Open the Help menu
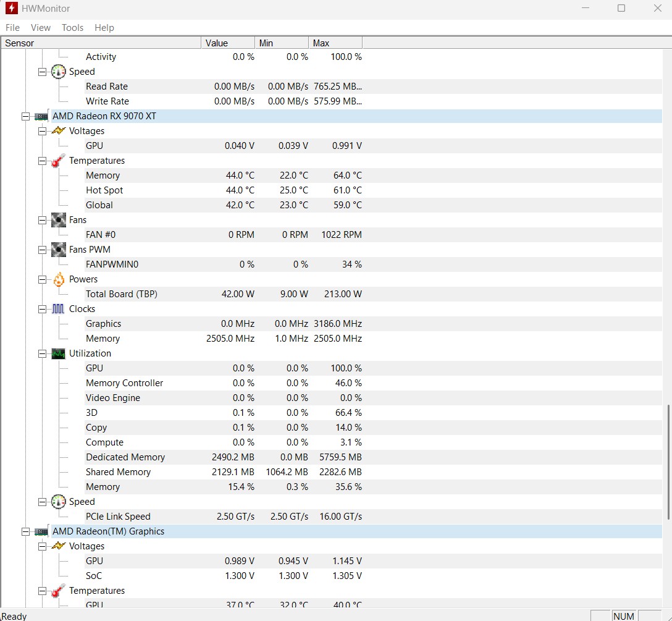 coord(104,28)
